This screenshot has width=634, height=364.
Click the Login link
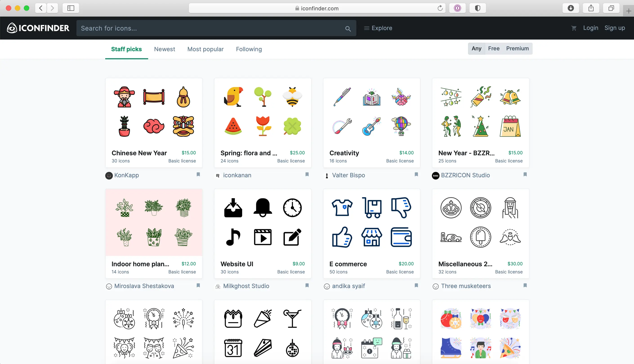point(590,28)
